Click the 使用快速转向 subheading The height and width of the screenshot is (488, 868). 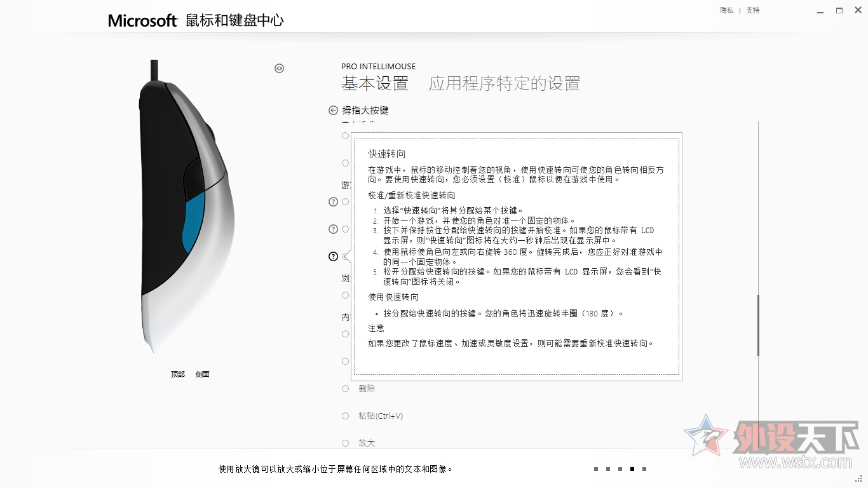393,297
